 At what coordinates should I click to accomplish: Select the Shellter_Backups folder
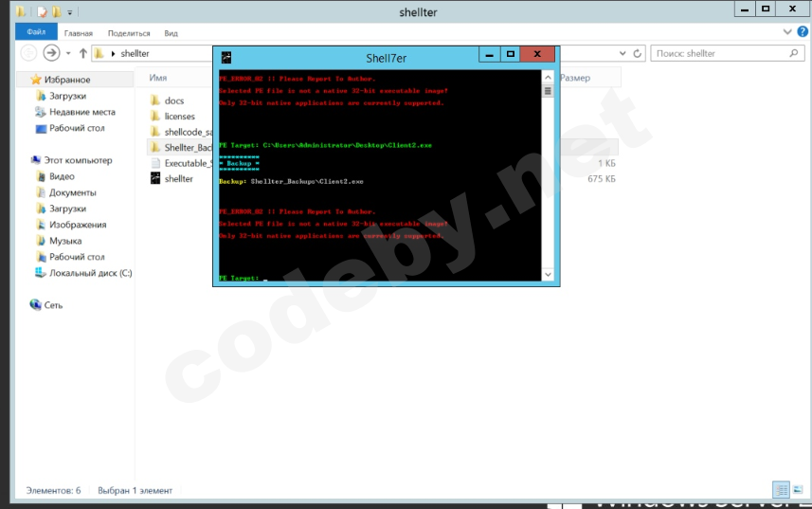tap(188, 147)
